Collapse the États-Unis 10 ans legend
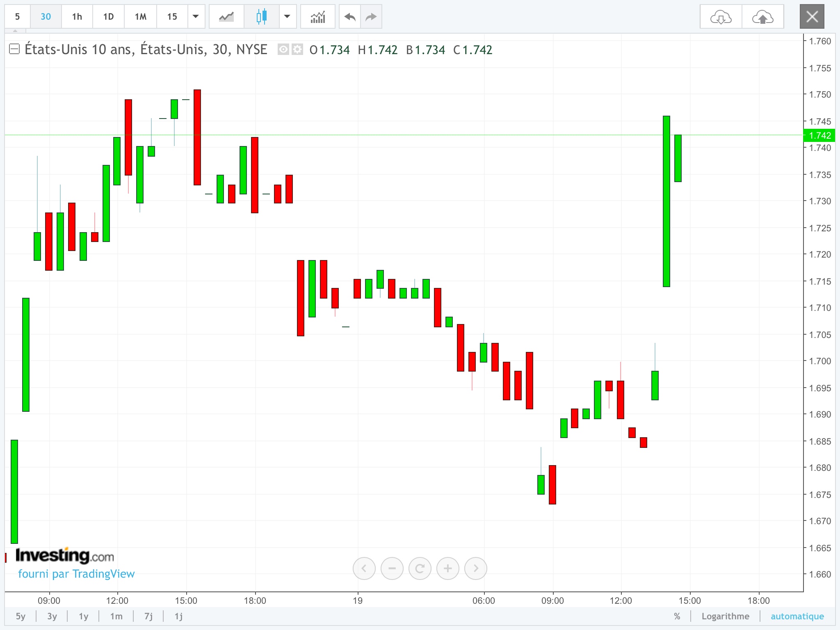 (x=14, y=49)
